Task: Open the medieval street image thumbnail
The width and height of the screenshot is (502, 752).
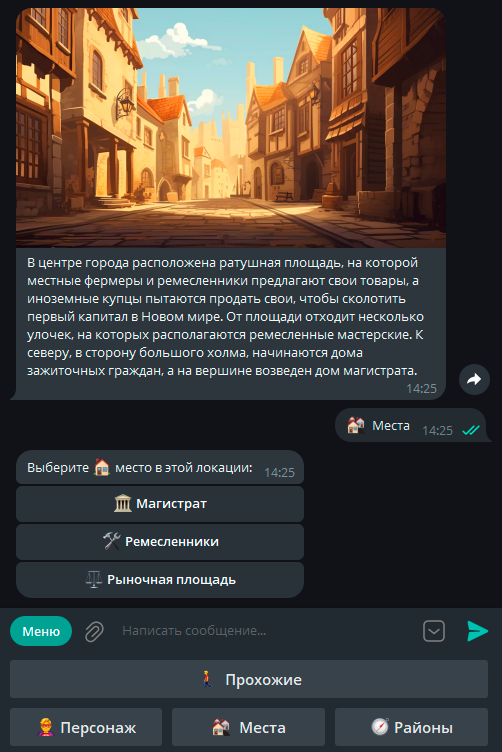Action: 231,128
